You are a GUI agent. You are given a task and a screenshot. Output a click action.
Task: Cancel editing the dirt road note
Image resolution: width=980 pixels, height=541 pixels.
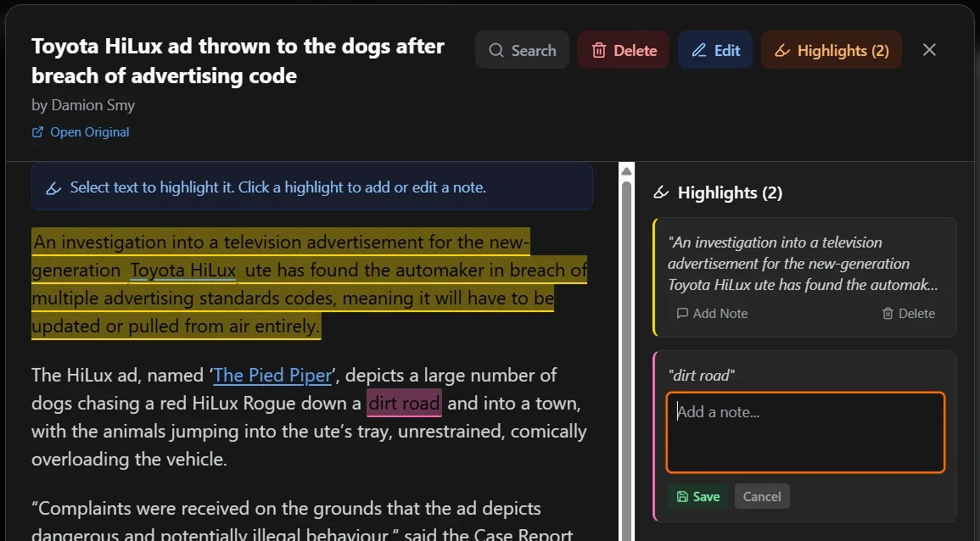[761, 496]
